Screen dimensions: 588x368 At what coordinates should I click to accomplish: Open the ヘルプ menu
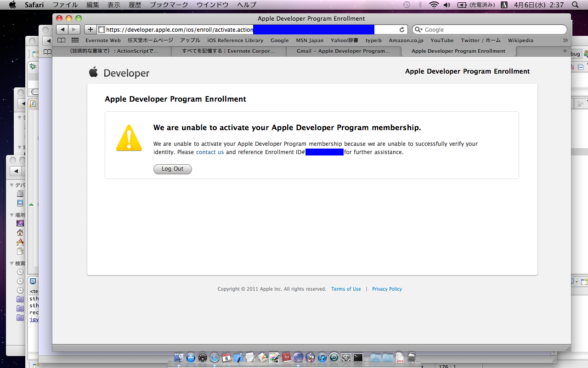click(247, 5)
